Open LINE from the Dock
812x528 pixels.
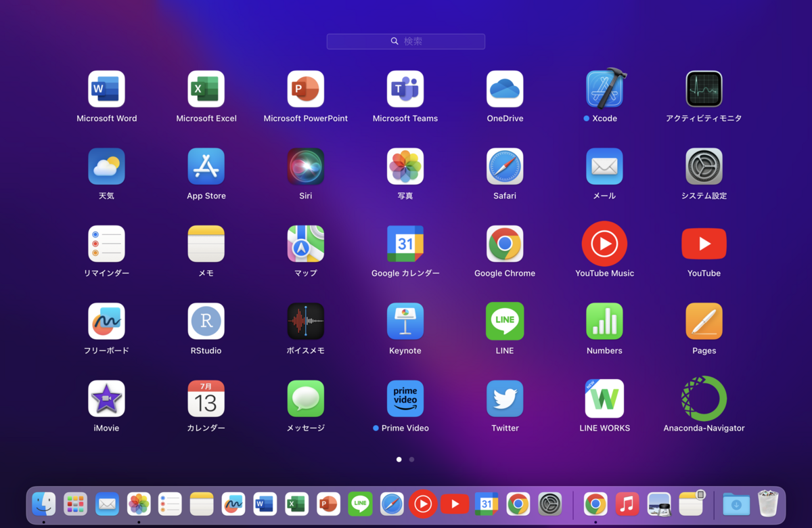[x=360, y=504]
